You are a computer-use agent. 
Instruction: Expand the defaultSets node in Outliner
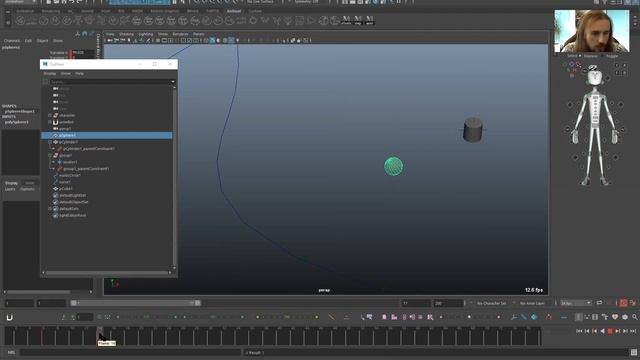click(50, 209)
